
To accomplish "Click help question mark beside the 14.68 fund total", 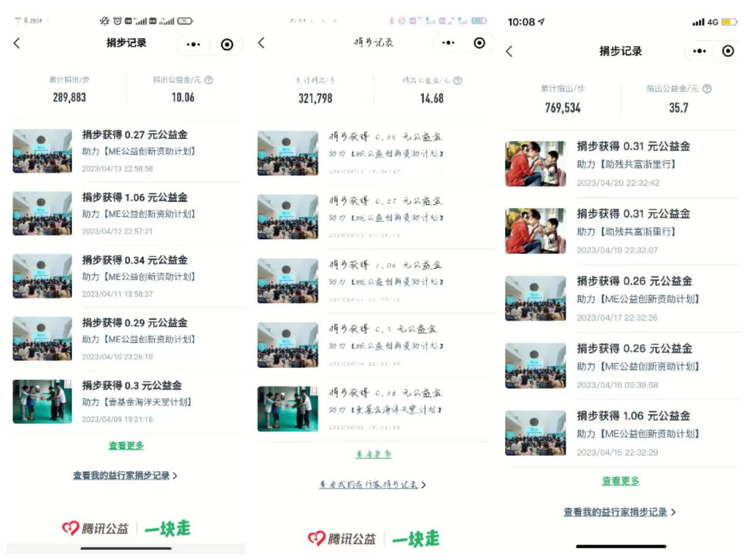I will (458, 81).
